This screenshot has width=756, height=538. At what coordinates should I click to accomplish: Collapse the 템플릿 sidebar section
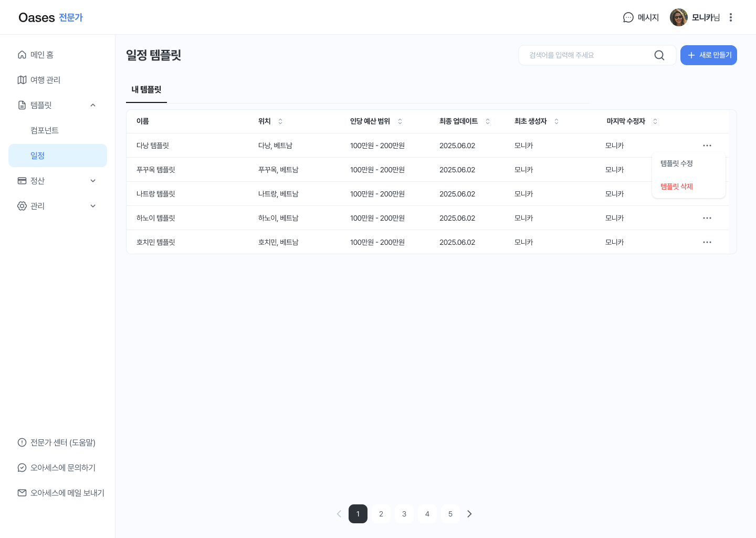pyautogui.click(x=93, y=105)
